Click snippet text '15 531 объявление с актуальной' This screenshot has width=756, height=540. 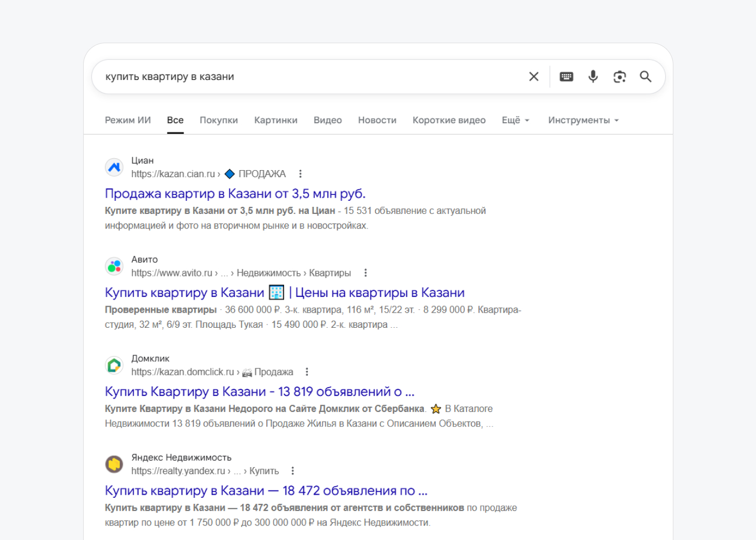click(x=415, y=211)
